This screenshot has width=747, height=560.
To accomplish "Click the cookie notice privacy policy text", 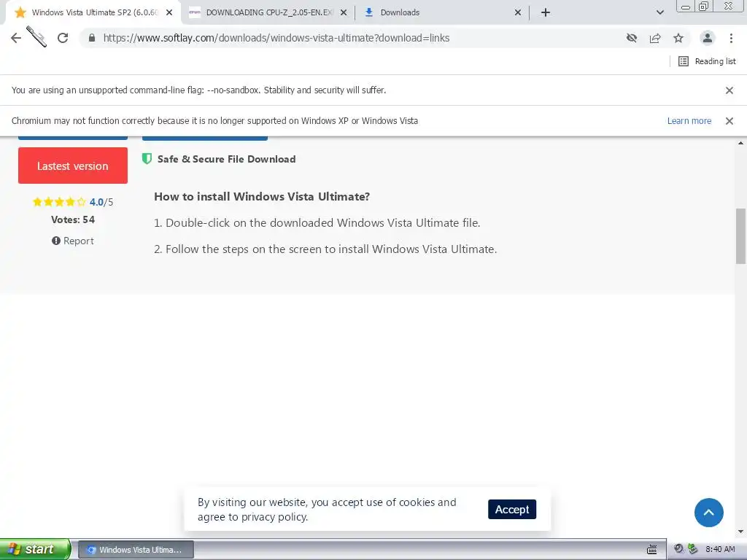I will pyautogui.click(x=327, y=510).
